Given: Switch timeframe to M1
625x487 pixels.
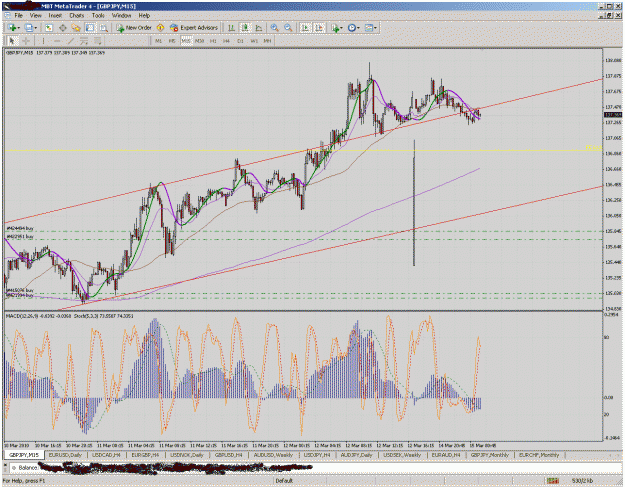Looking at the screenshot, I should click(159, 41).
